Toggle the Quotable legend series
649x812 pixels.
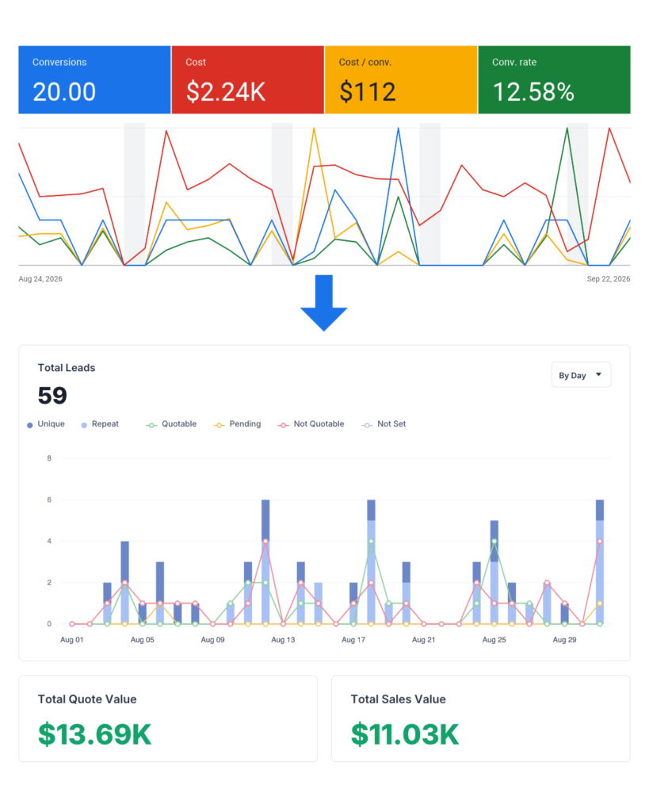coord(171,424)
